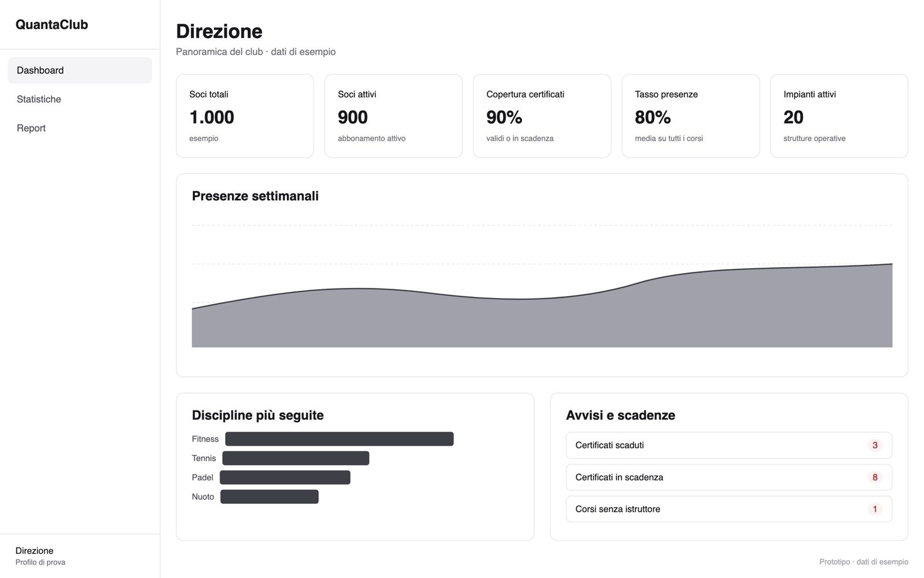
Task: Select the Fitness bar in chart
Action: (340, 439)
